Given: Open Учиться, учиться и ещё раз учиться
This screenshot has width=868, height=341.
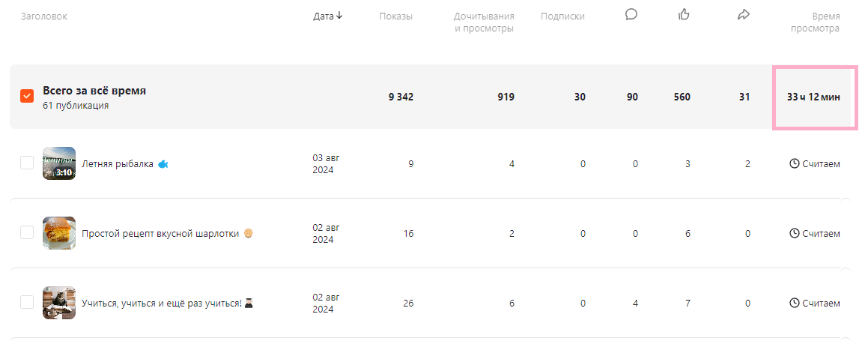Looking at the screenshot, I should point(162,304).
